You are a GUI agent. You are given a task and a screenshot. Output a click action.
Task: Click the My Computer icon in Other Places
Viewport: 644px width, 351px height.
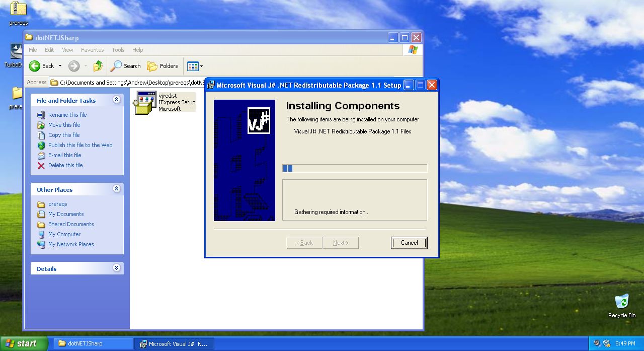pyautogui.click(x=41, y=234)
